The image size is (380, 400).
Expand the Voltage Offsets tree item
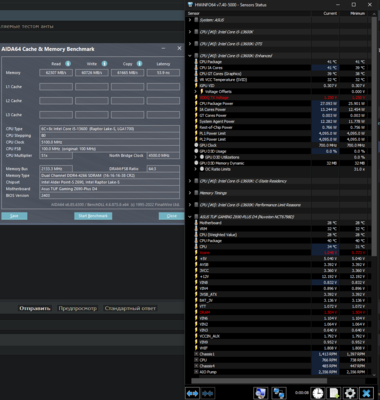pos(196,92)
